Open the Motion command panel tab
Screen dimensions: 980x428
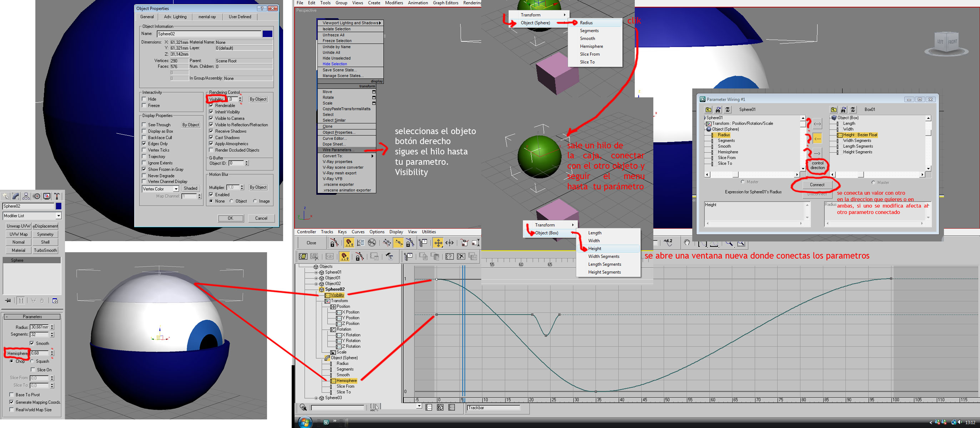pos(36,196)
